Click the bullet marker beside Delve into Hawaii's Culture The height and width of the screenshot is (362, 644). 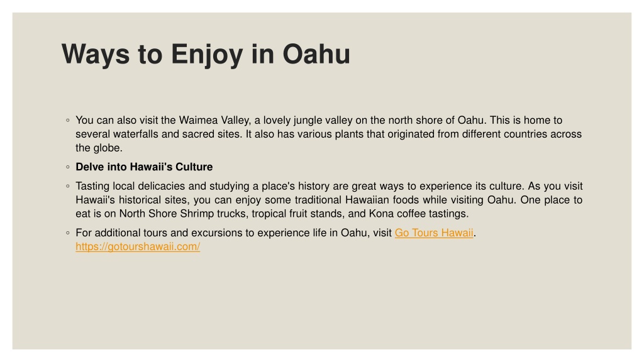click(x=68, y=167)
